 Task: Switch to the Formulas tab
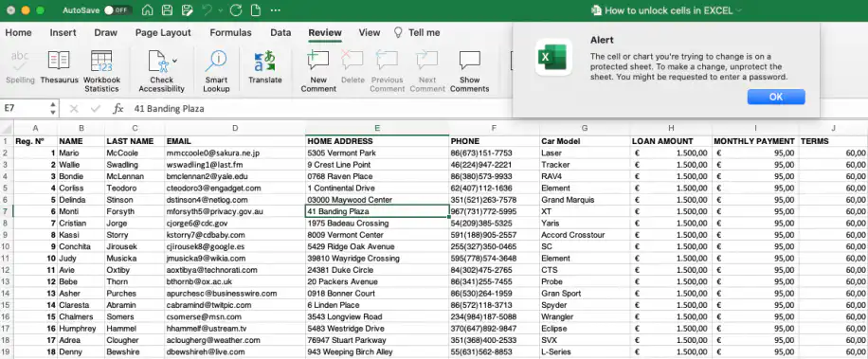[231, 32]
